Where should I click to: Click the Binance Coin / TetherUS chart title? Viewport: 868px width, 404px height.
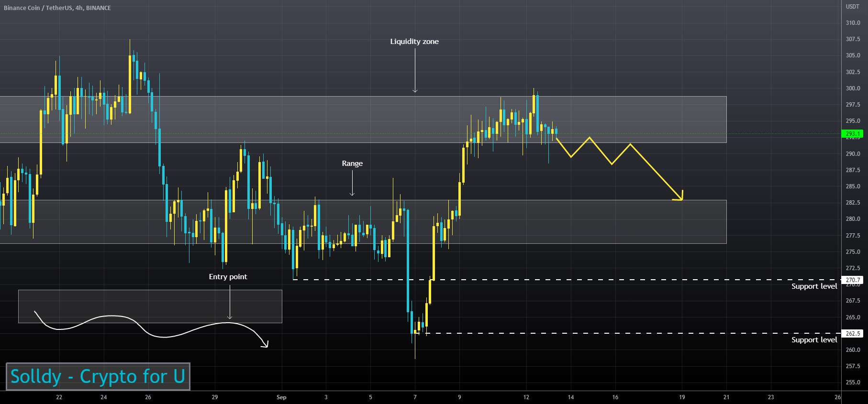tap(57, 8)
